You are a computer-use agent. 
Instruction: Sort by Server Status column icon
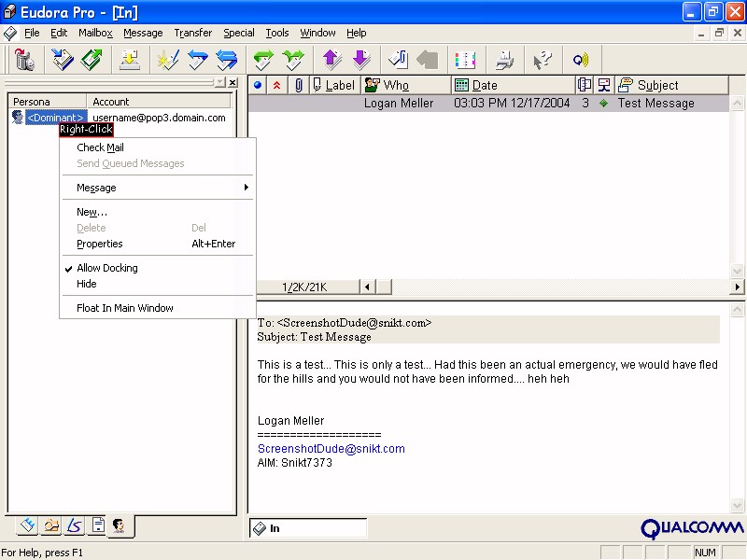pos(604,85)
